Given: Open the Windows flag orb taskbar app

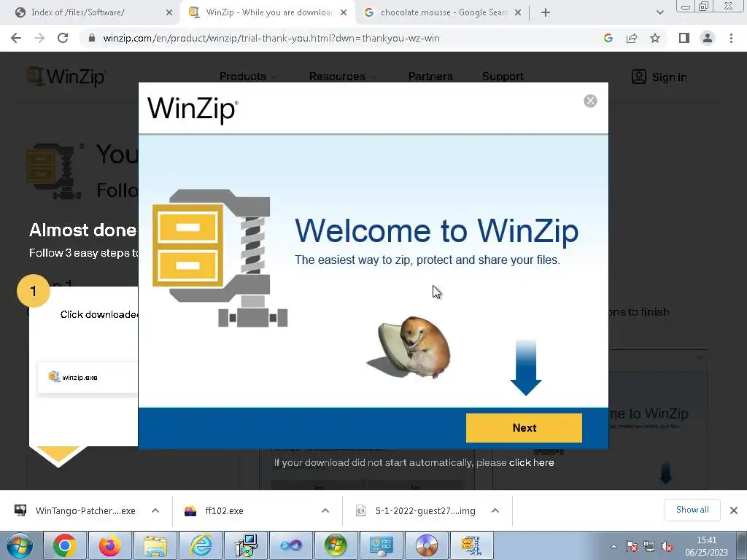Looking at the screenshot, I should pyautogui.click(x=336, y=545).
